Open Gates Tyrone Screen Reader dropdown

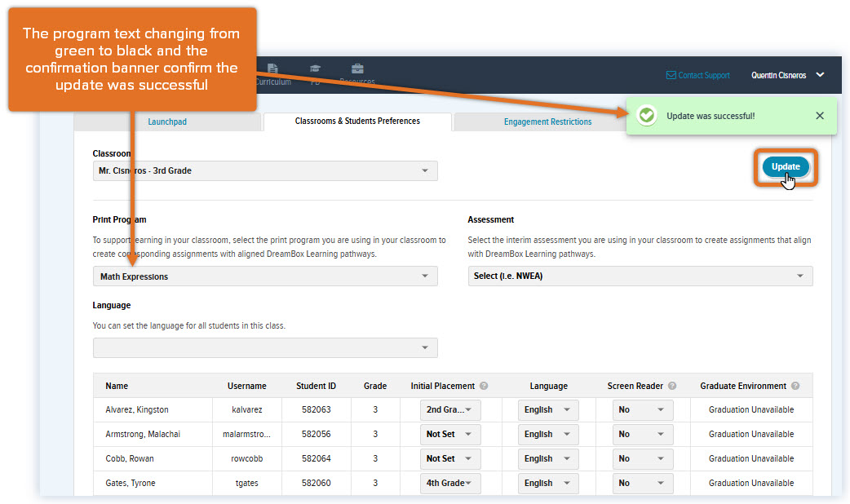click(643, 483)
